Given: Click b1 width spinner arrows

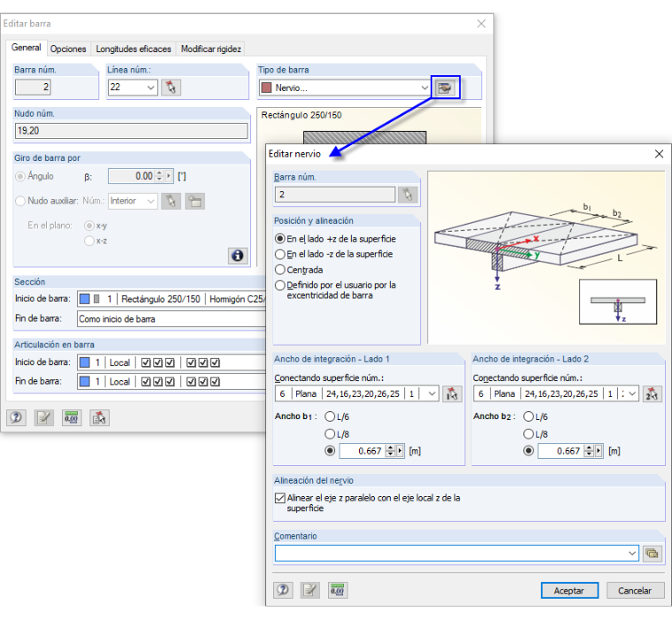Looking at the screenshot, I should tap(391, 451).
